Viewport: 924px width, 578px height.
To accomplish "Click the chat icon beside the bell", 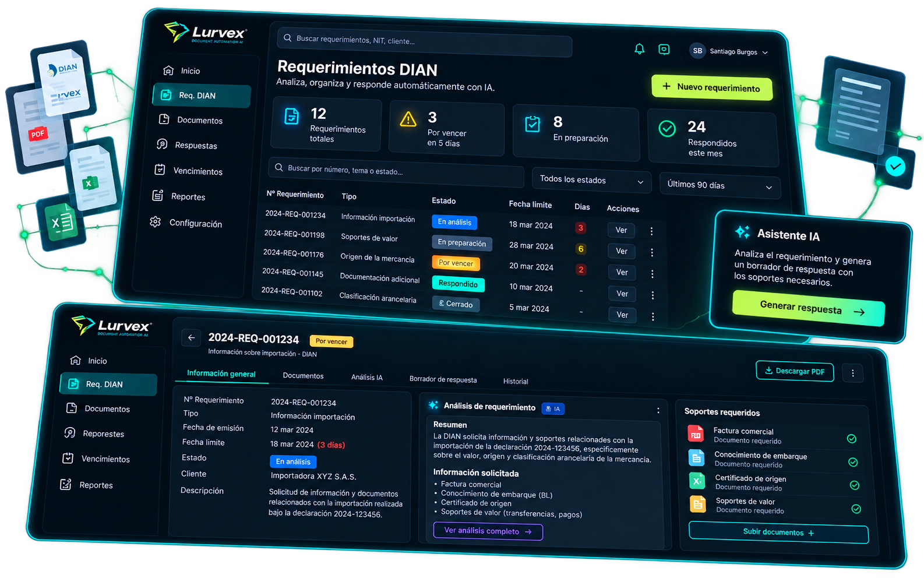I will 664,50.
